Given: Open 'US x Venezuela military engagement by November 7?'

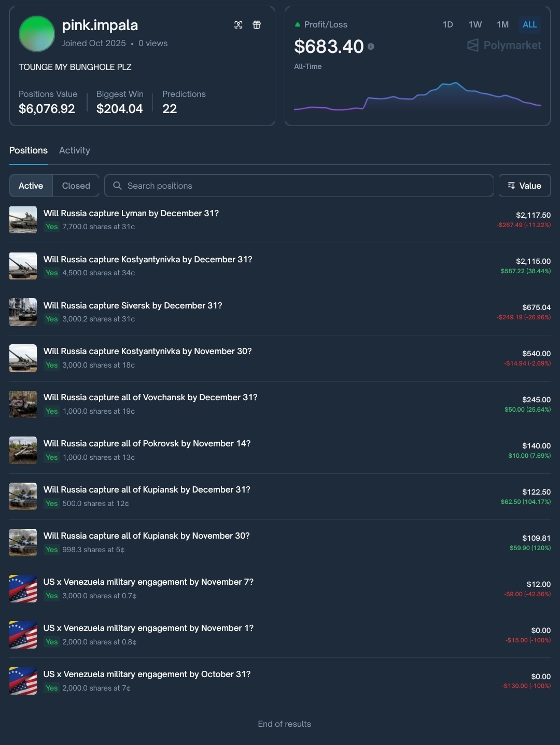Looking at the screenshot, I should (148, 582).
